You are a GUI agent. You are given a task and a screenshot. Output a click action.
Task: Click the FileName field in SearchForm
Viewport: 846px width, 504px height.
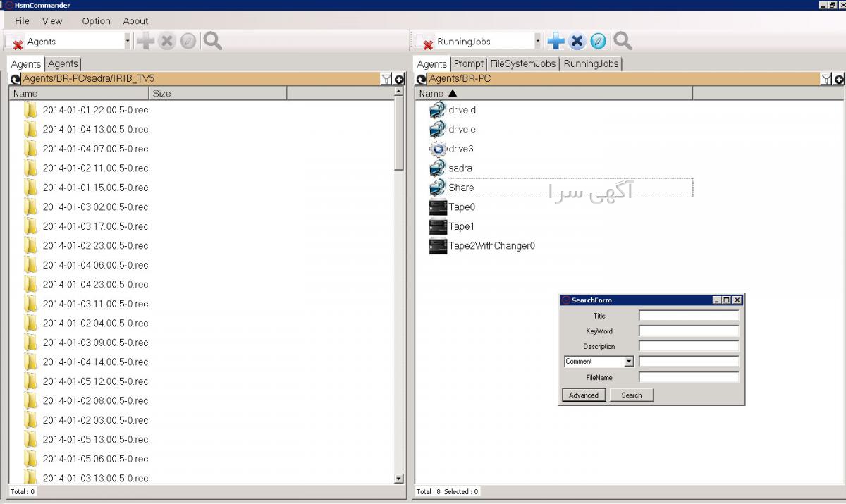click(x=689, y=378)
